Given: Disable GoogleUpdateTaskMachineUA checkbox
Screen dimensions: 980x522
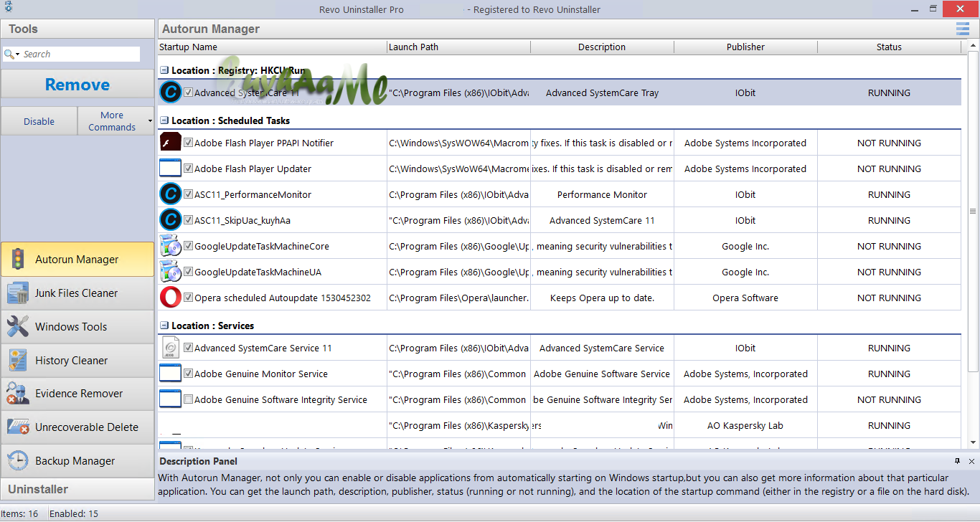Looking at the screenshot, I should tap(188, 272).
